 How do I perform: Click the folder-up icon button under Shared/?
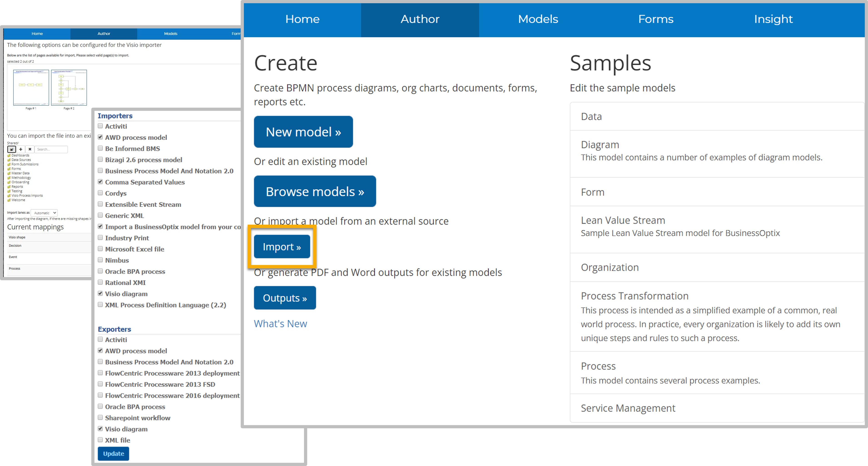pos(11,149)
